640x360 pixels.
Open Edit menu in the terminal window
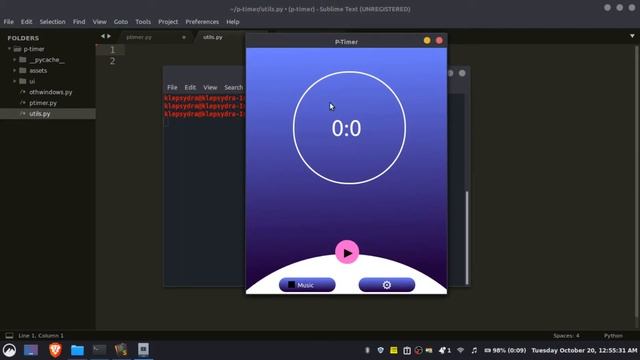click(x=190, y=87)
